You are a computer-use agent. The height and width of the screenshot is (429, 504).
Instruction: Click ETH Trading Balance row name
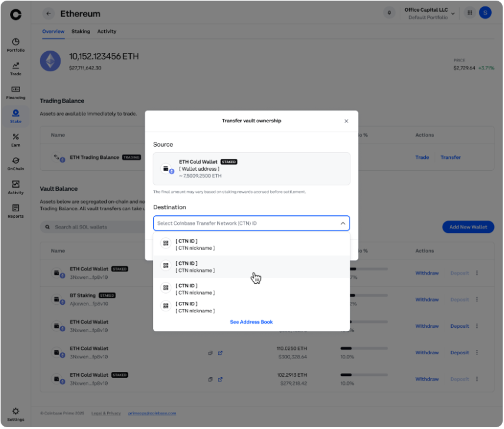tap(94, 158)
